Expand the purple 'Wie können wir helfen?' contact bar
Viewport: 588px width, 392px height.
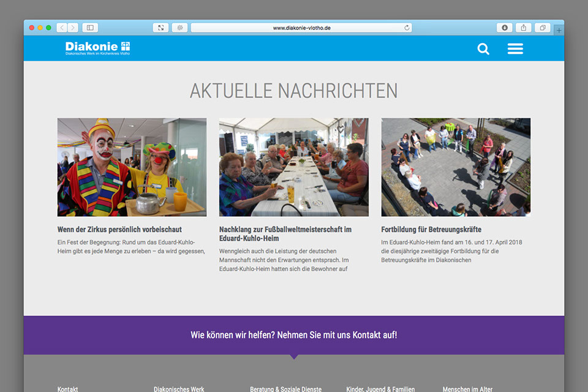coord(294,335)
